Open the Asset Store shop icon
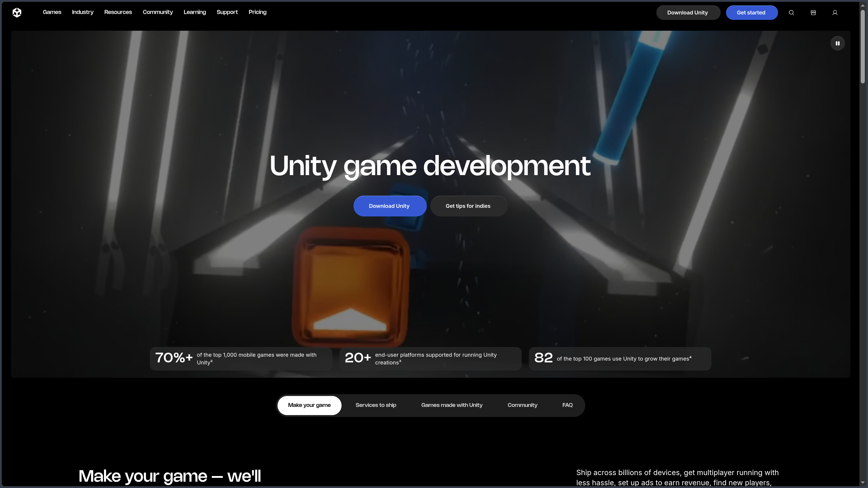 coord(813,12)
